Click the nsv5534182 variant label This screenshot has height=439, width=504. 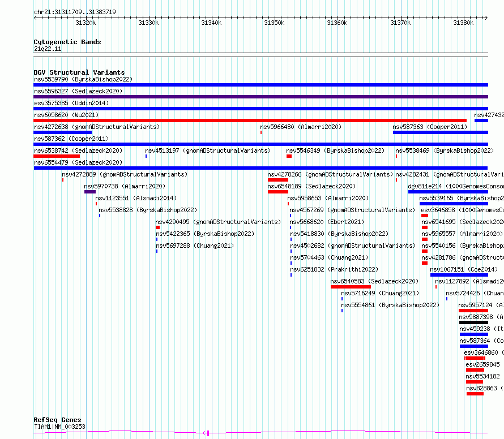tap(483, 376)
